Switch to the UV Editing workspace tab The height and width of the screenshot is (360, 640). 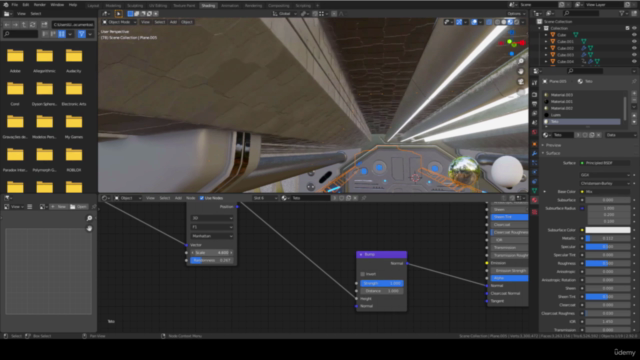point(158,6)
